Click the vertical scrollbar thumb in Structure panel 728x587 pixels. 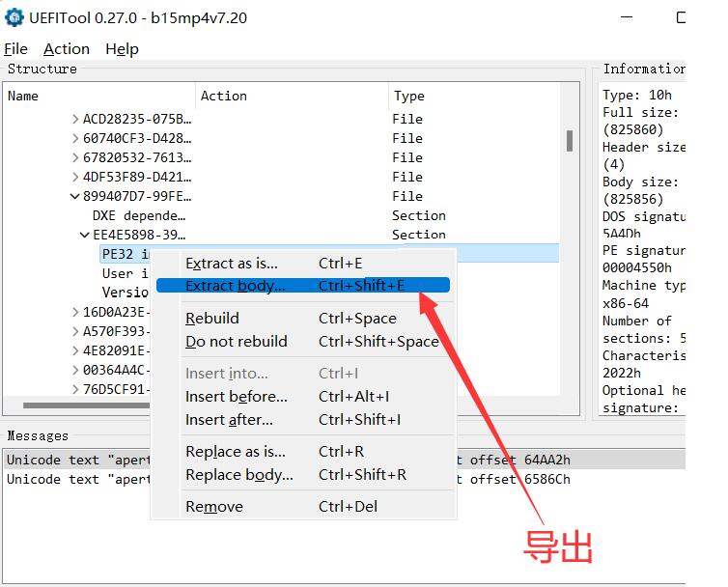pos(570,141)
